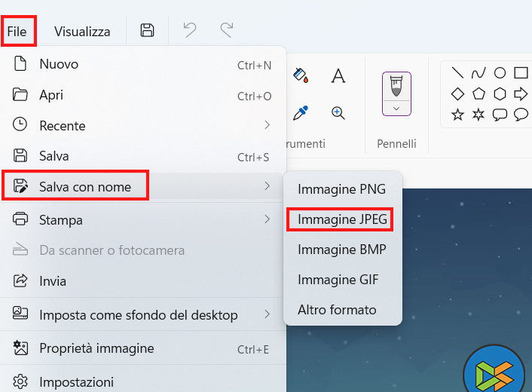This screenshot has width=532, height=392.
Task: Select the Oval callout shape
Action: (x=521, y=115)
